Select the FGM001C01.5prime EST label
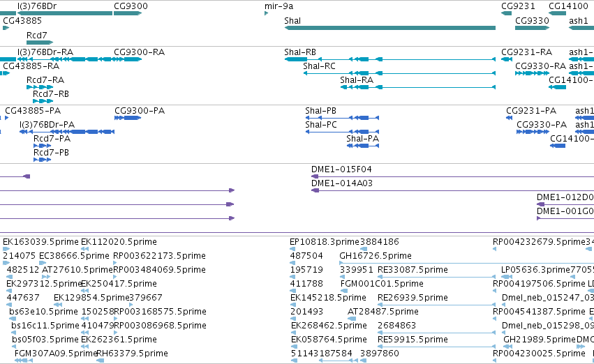The height and width of the screenshot is (364, 594). 382,284
